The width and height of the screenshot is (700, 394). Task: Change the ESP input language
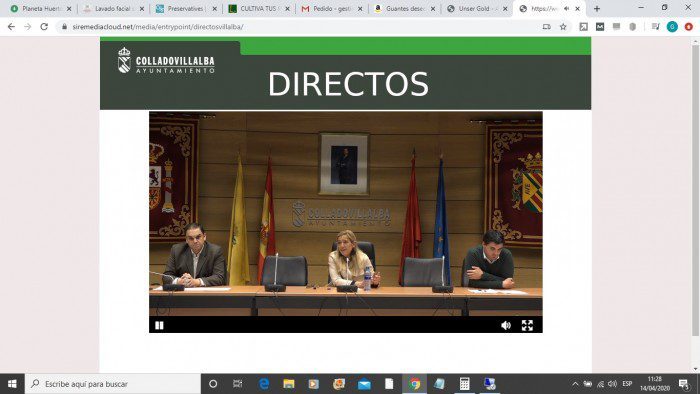627,384
